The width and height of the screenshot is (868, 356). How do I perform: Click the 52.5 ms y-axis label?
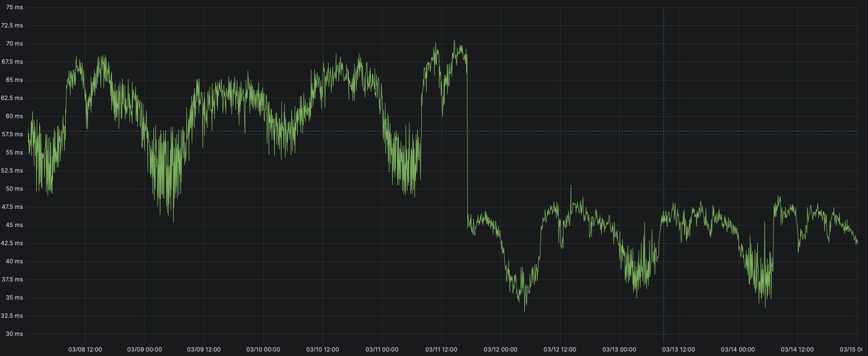12,171
